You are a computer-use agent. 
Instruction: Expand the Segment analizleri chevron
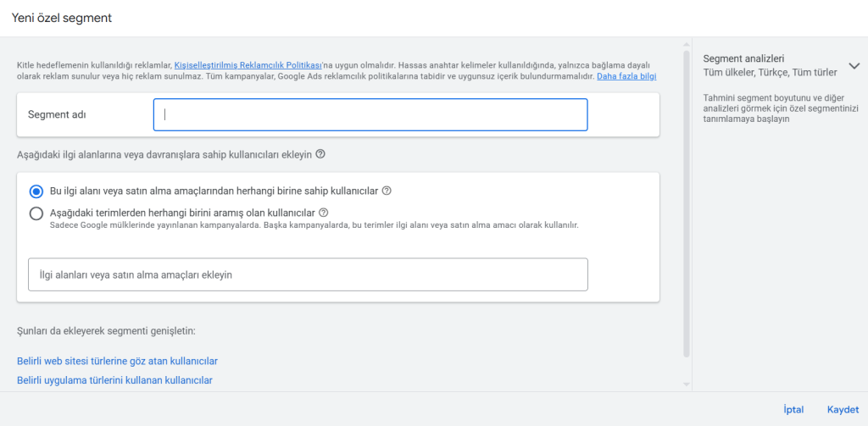(854, 65)
